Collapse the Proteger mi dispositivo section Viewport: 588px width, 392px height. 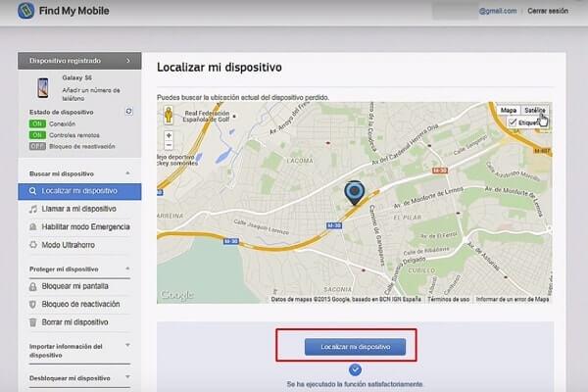coord(127,269)
